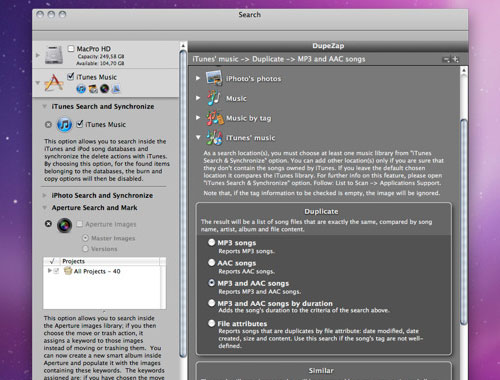
Task: Remove iTunes Music via its gray X icon
Action: pos(48,125)
